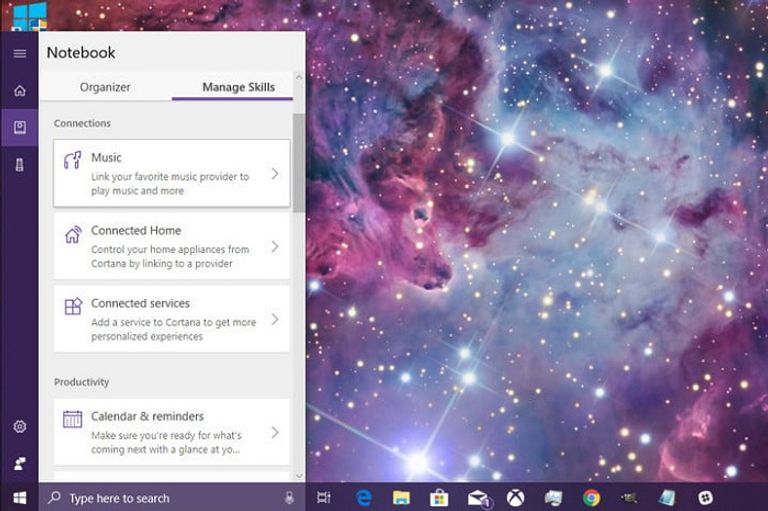The image size is (768, 511).
Task: Open Microsoft Store from the taskbar
Action: [438, 497]
